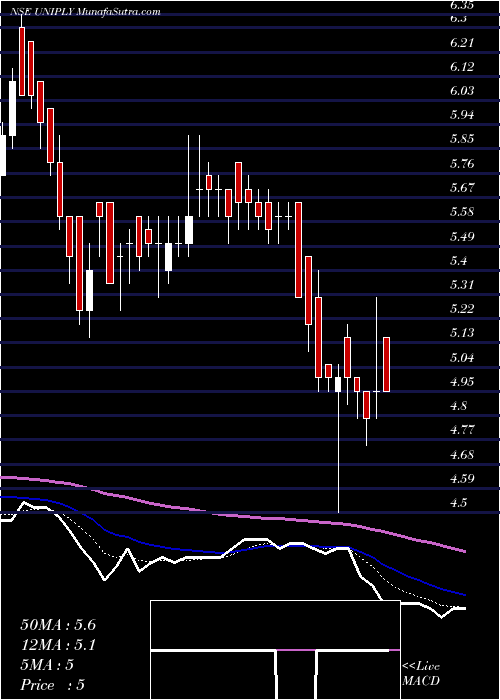The width and height of the screenshot is (500, 700).
Task: Click the 5.58 price axis label
Action: [x=462, y=212]
